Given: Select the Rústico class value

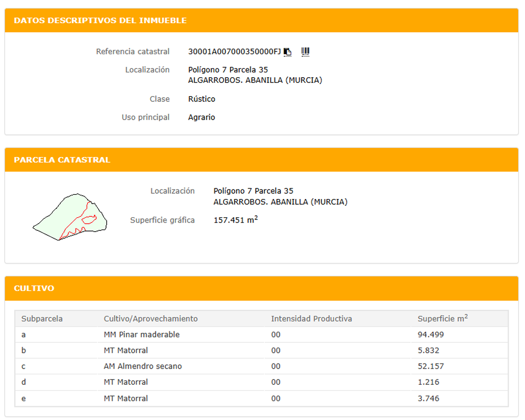Looking at the screenshot, I should (x=202, y=99).
